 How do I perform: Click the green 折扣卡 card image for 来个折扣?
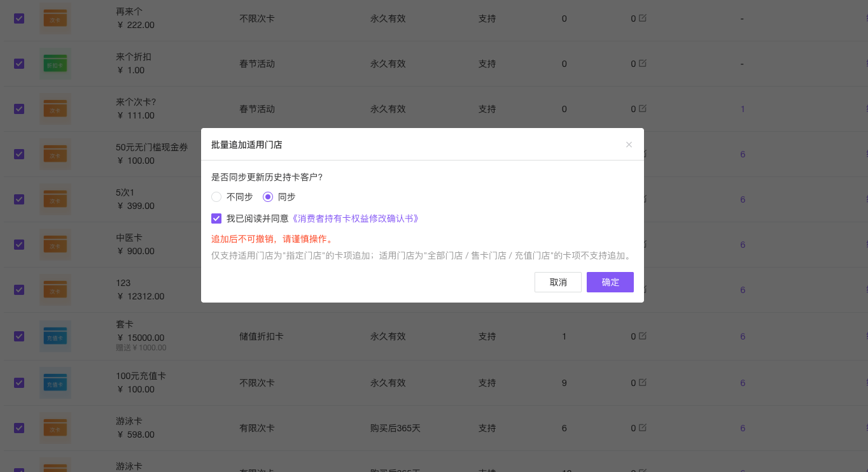pyautogui.click(x=55, y=64)
